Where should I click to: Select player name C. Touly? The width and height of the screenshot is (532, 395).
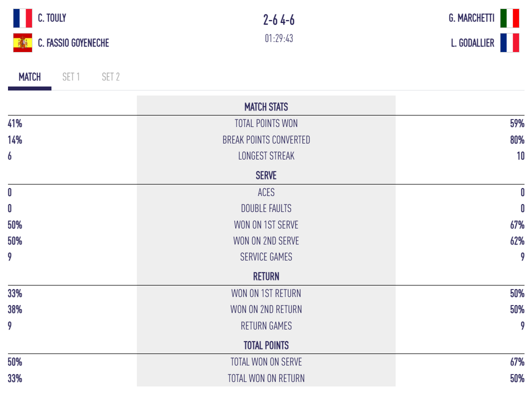[x=52, y=18]
